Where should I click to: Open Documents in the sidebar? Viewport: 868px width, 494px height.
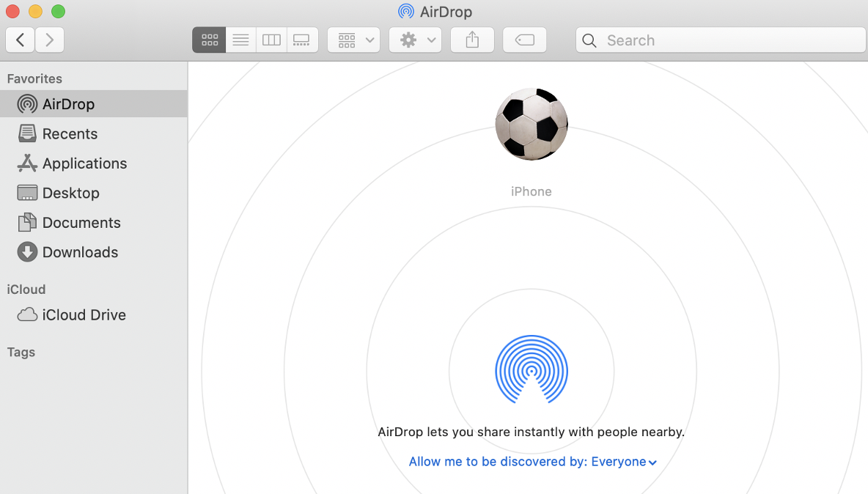(x=94, y=222)
